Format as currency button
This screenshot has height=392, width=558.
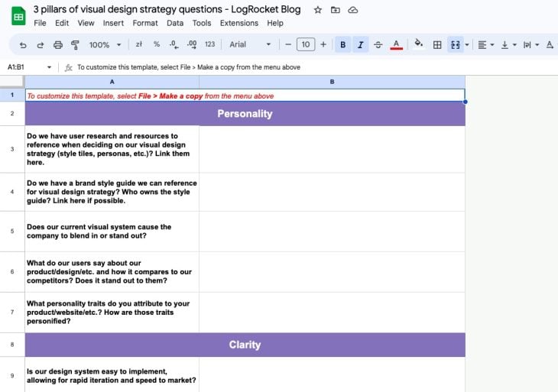click(139, 44)
